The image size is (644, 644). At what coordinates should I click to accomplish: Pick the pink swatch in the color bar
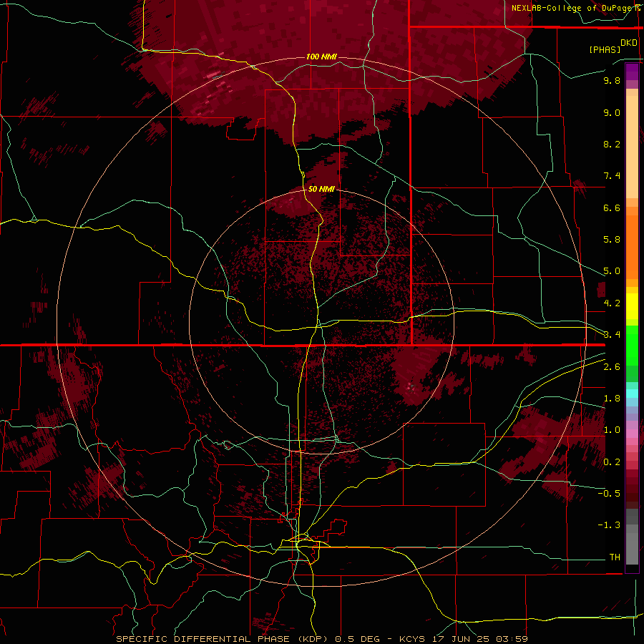(x=632, y=434)
